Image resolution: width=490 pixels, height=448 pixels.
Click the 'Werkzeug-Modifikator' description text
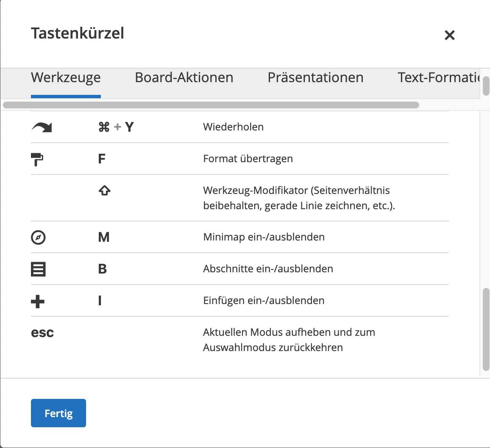pyautogui.click(x=299, y=198)
